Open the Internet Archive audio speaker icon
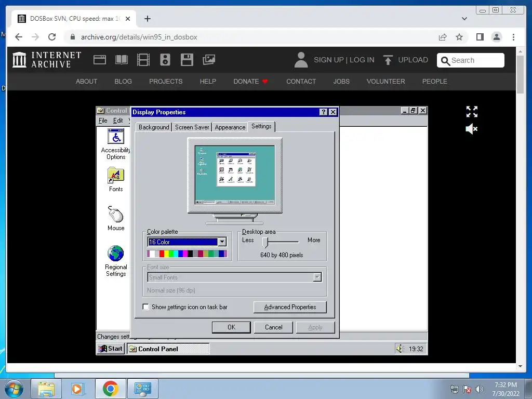Screen dimensions: 532x399 (165, 60)
